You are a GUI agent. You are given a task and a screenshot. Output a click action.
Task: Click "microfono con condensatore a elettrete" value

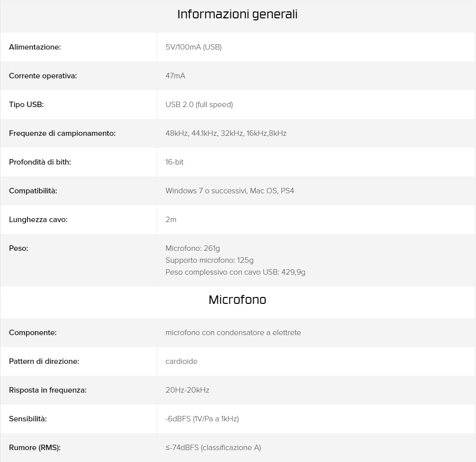[x=233, y=333]
